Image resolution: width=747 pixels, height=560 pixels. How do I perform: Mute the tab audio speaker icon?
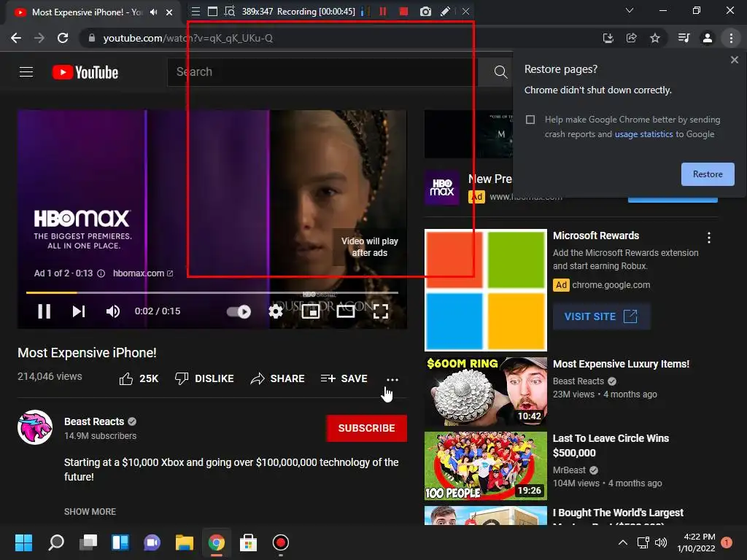click(x=153, y=12)
